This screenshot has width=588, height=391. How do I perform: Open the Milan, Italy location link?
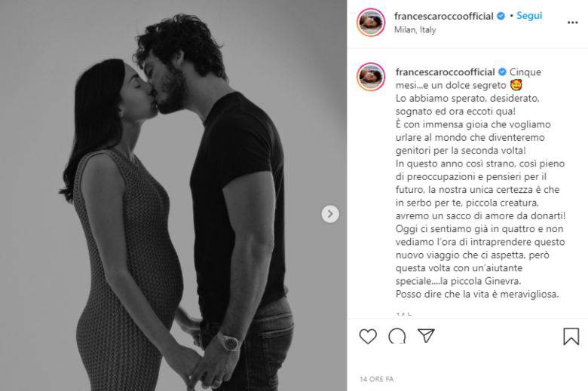(x=415, y=29)
